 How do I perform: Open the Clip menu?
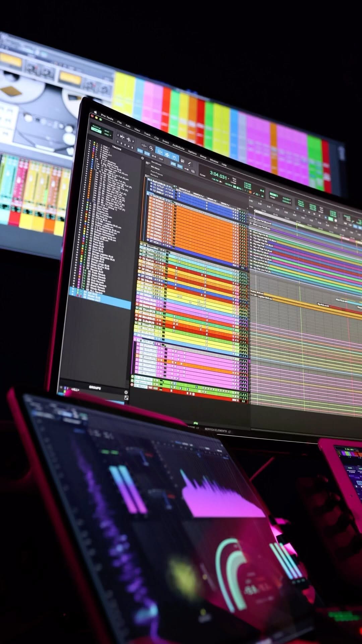pos(157,138)
